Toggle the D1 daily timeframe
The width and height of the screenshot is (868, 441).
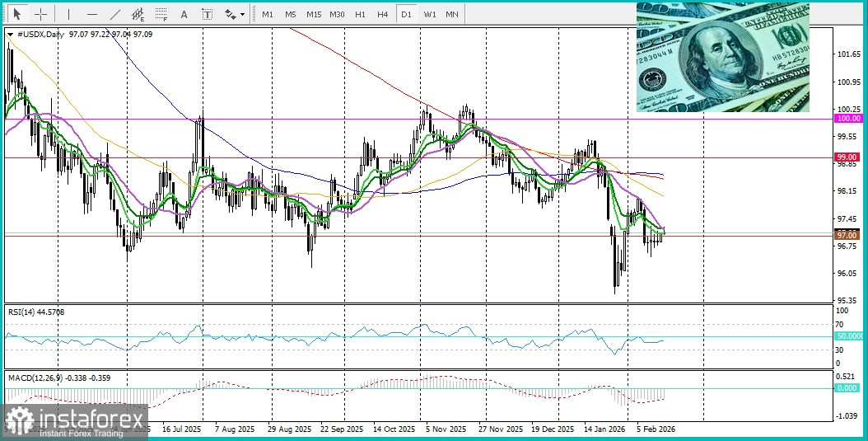pos(405,14)
